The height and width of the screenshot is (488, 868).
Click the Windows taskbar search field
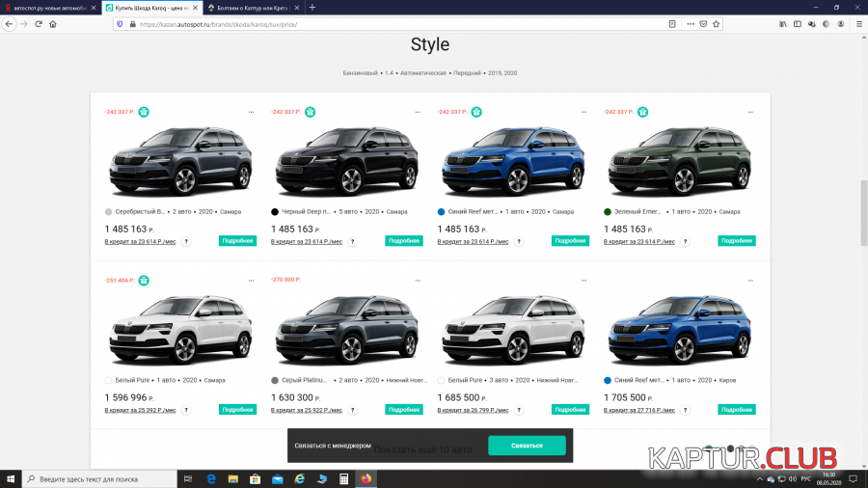click(x=96, y=478)
